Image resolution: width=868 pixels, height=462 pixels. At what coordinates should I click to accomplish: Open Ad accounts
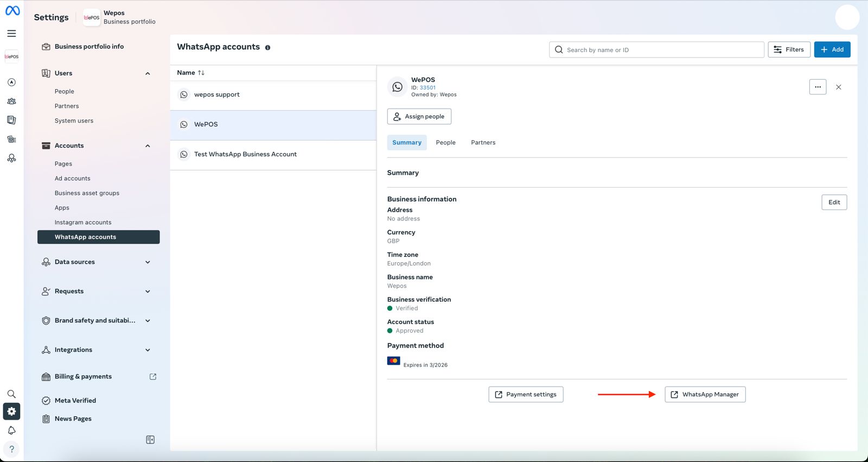point(73,179)
